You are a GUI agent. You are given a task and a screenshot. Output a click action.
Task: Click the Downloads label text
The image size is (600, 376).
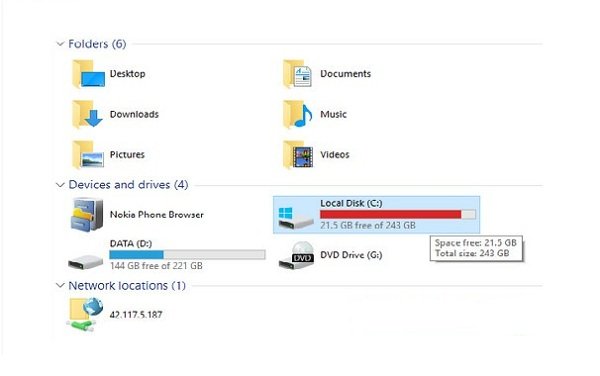click(x=134, y=114)
